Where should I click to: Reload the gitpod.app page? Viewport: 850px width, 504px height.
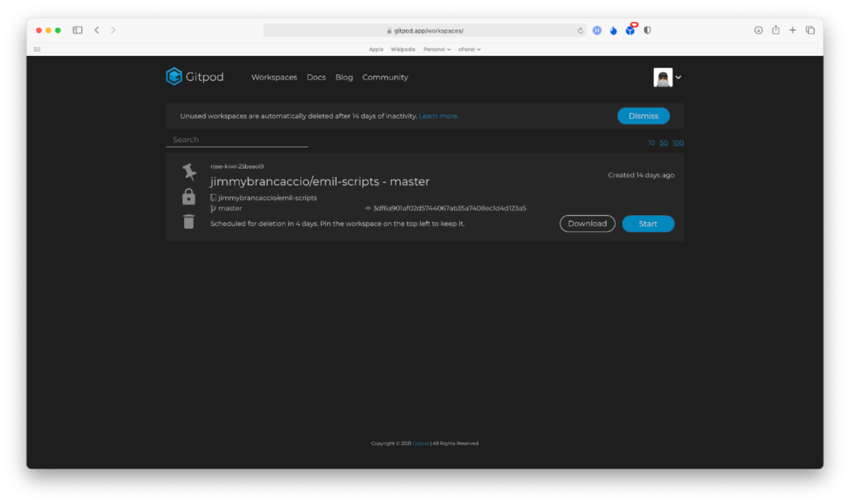pyautogui.click(x=580, y=31)
